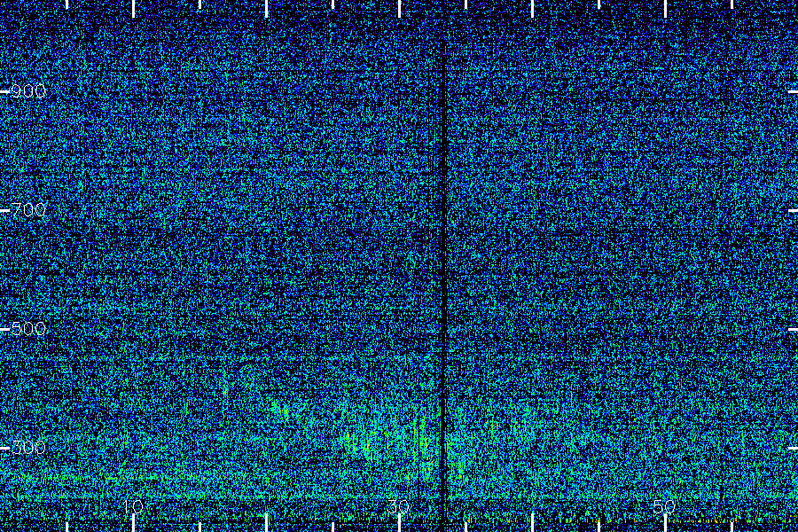
Task: Select the 50 label on horizontal axis
Action: tap(664, 506)
